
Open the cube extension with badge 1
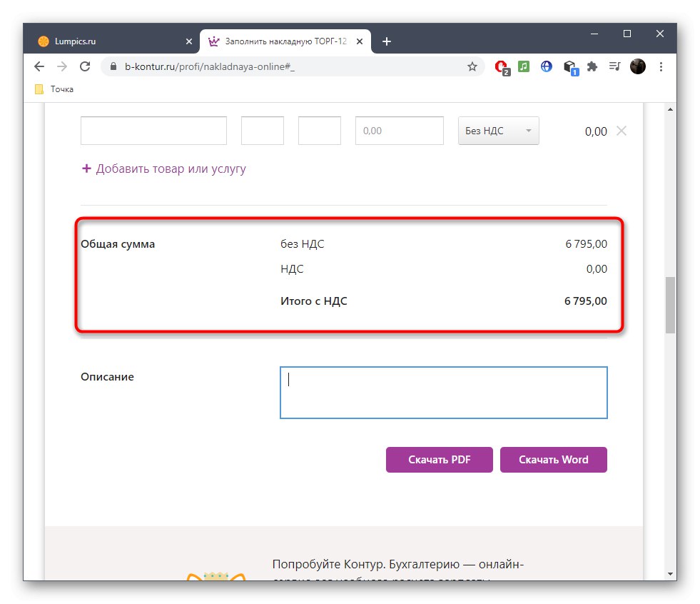(570, 67)
